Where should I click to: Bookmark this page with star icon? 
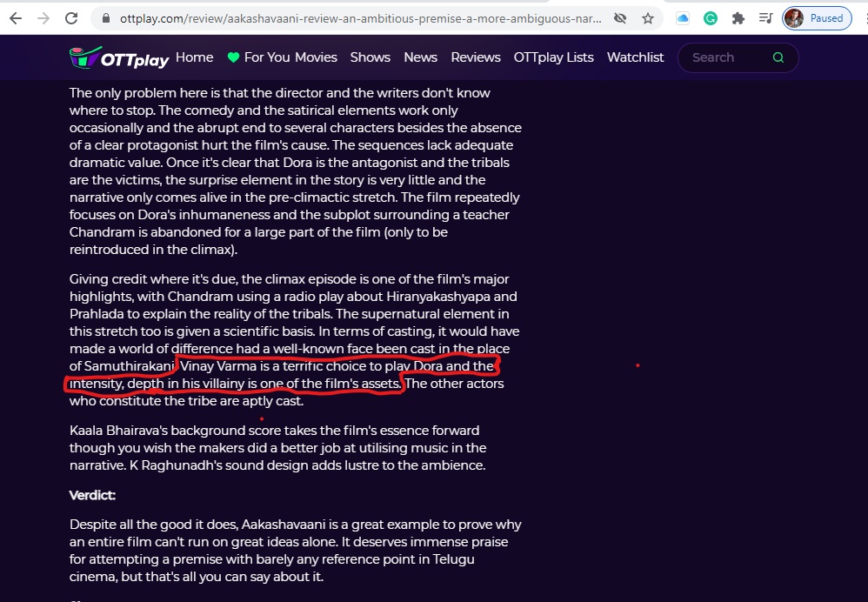pos(648,18)
